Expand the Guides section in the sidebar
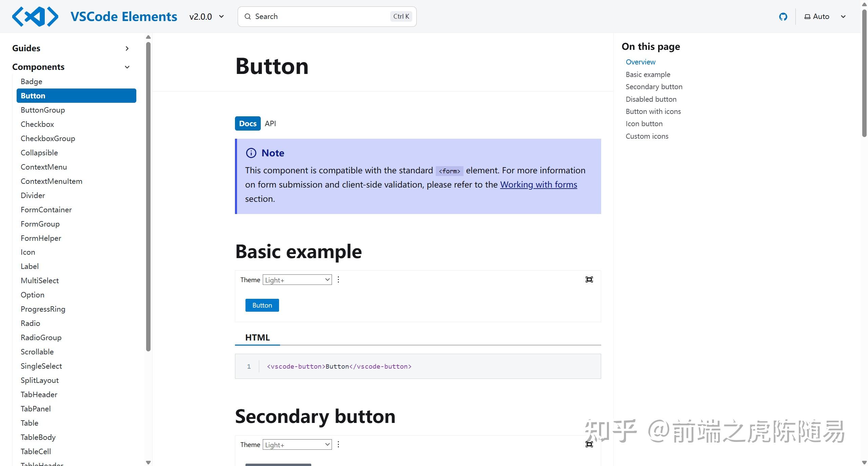Image resolution: width=868 pixels, height=466 pixels. pyautogui.click(x=127, y=48)
